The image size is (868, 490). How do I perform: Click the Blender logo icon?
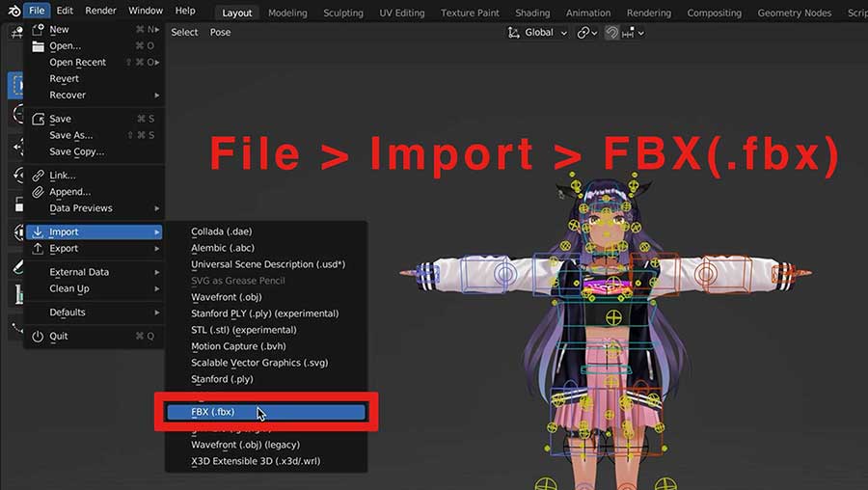click(14, 11)
